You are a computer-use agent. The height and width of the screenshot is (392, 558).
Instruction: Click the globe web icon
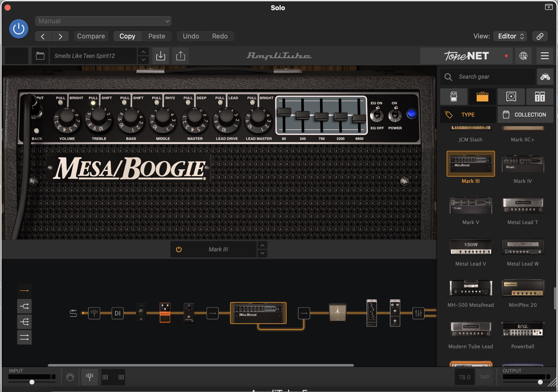click(523, 56)
